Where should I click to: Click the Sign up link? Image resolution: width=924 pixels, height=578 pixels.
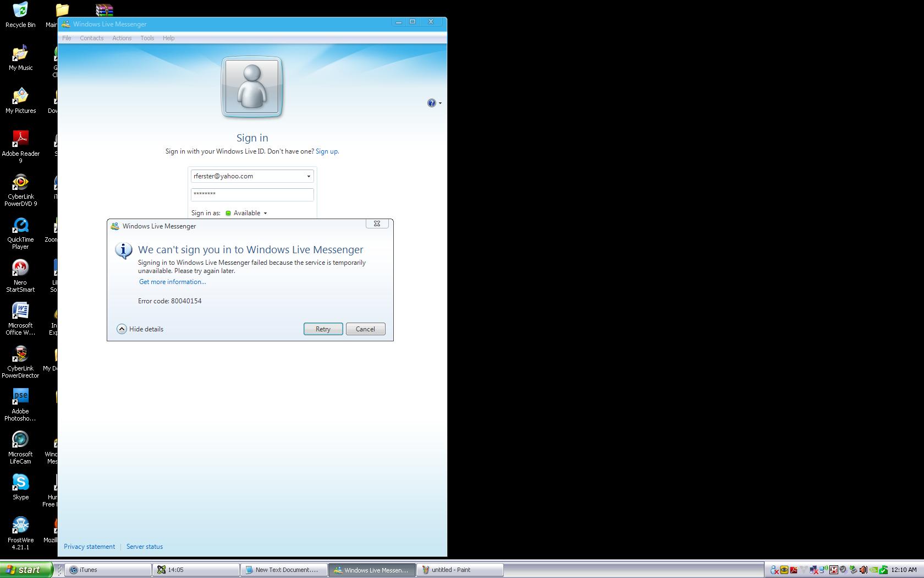[327, 151]
